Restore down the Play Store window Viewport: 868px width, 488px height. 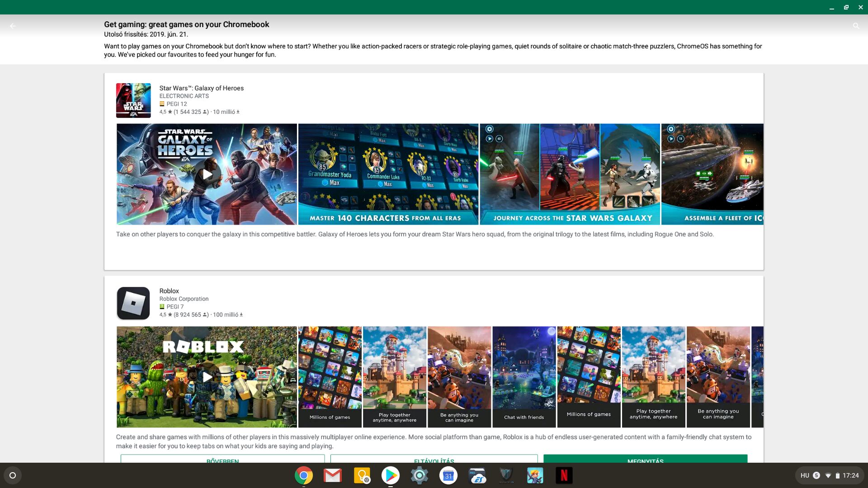[x=846, y=7]
